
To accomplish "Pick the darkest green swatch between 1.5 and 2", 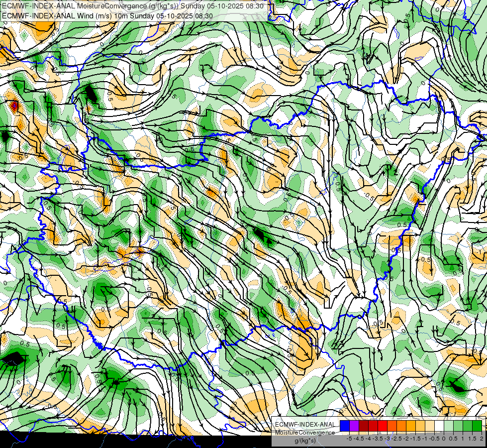I will click(477, 426).
